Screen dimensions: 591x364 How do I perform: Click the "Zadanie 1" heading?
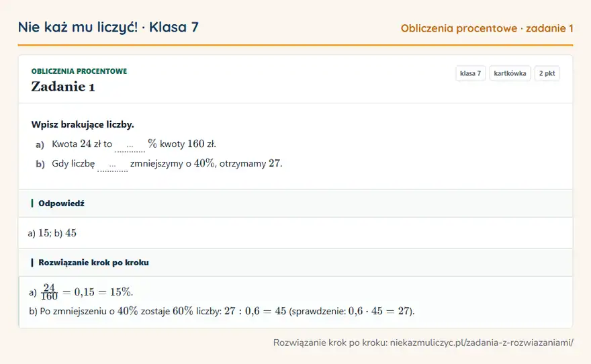coord(63,87)
